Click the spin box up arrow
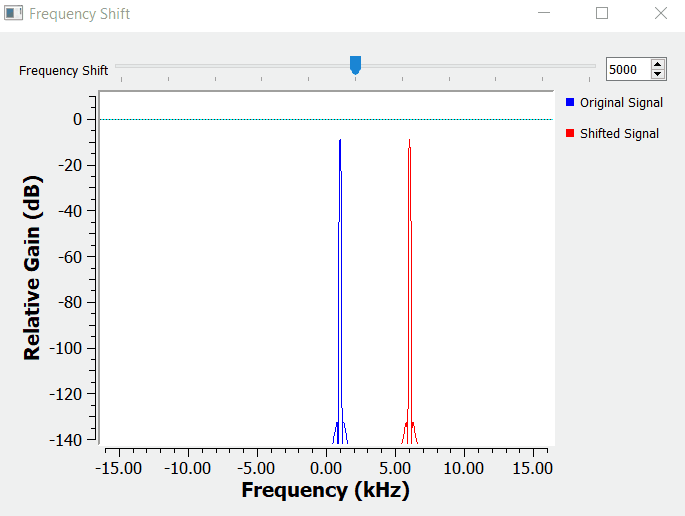This screenshot has height=516, width=685. pos(657,64)
